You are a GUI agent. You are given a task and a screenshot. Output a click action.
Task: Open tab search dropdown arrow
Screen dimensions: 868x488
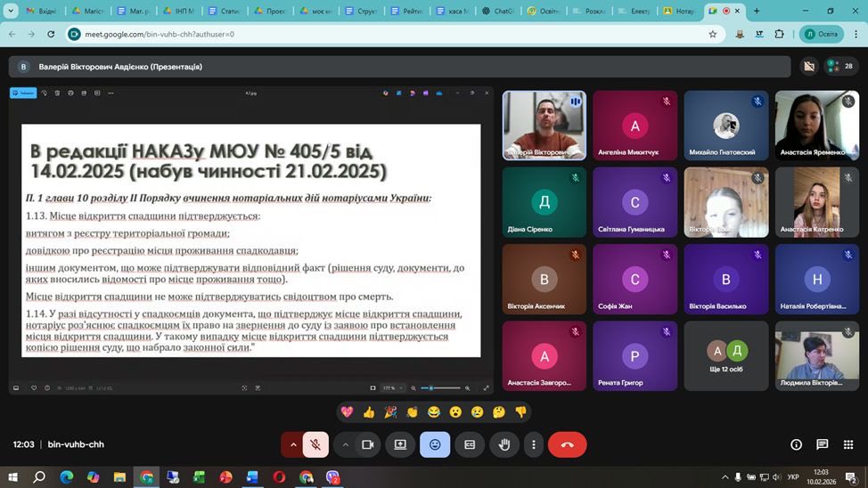(x=10, y=11)
